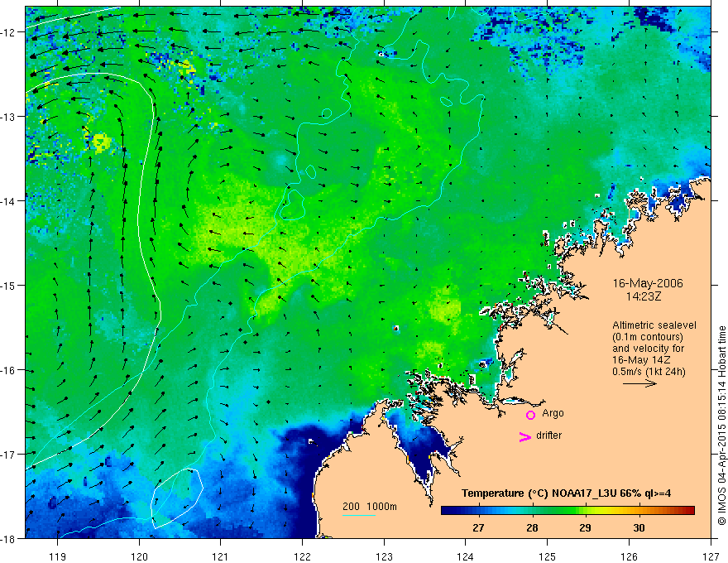728x563 pixels.
Task: Click the magenta drifter arrowhead symbol
Action: coord(524,436)
